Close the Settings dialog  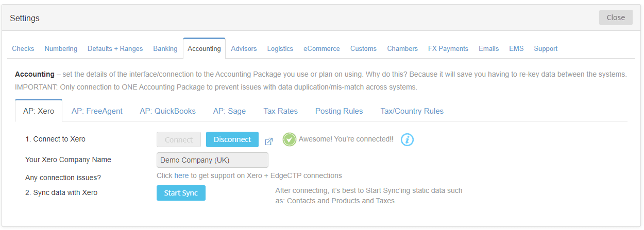(616, 17)
